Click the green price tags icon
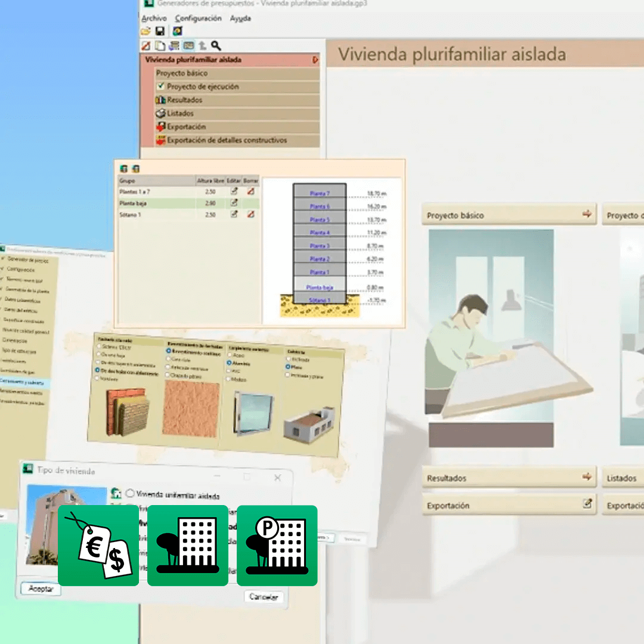This screenshot has height=644, width=644. [98, 546]
